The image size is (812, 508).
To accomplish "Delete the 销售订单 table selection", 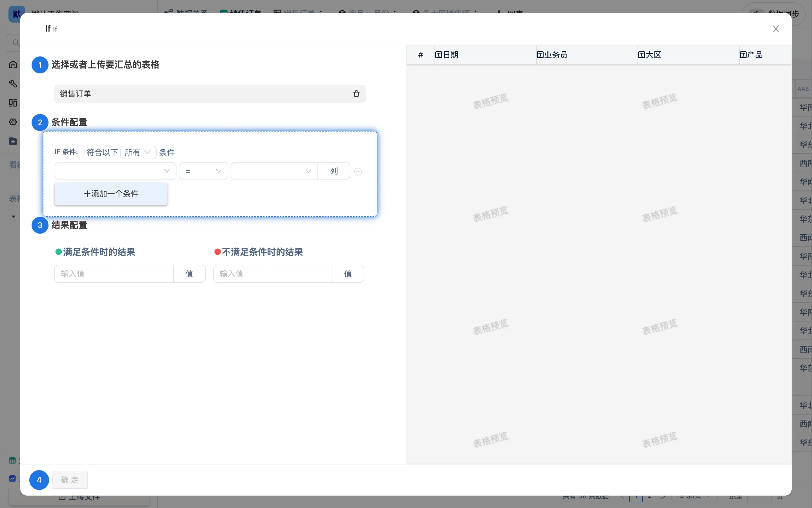I will (356, 94).
